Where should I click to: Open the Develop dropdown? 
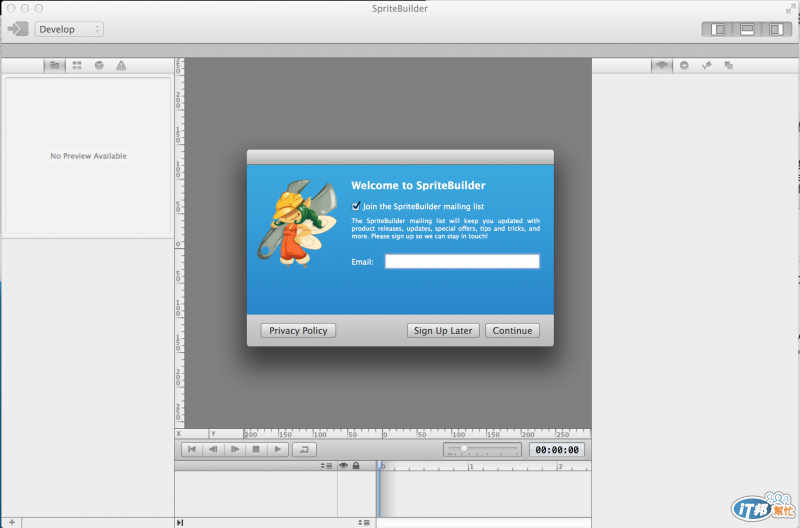tap(69, 29)
